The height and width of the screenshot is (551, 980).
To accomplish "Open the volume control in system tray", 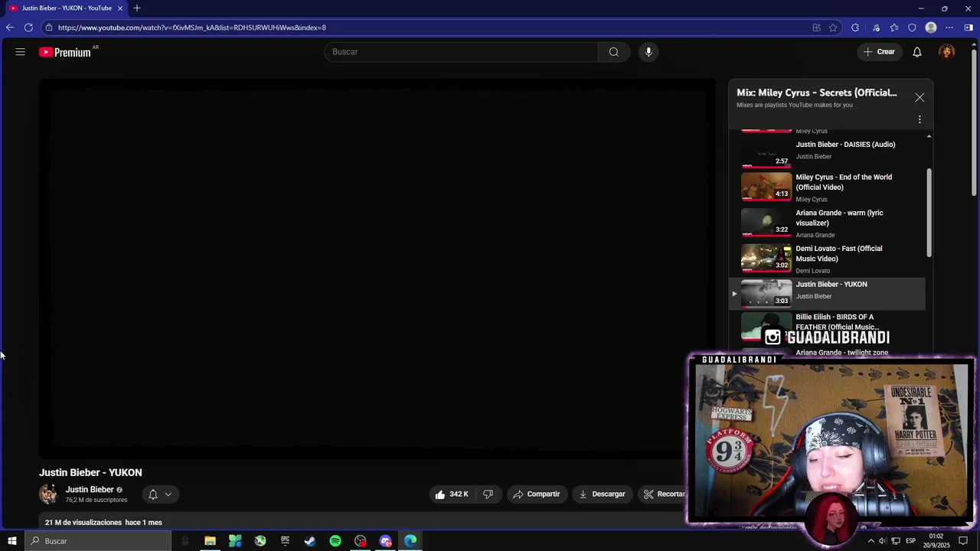I will (882, 541).
